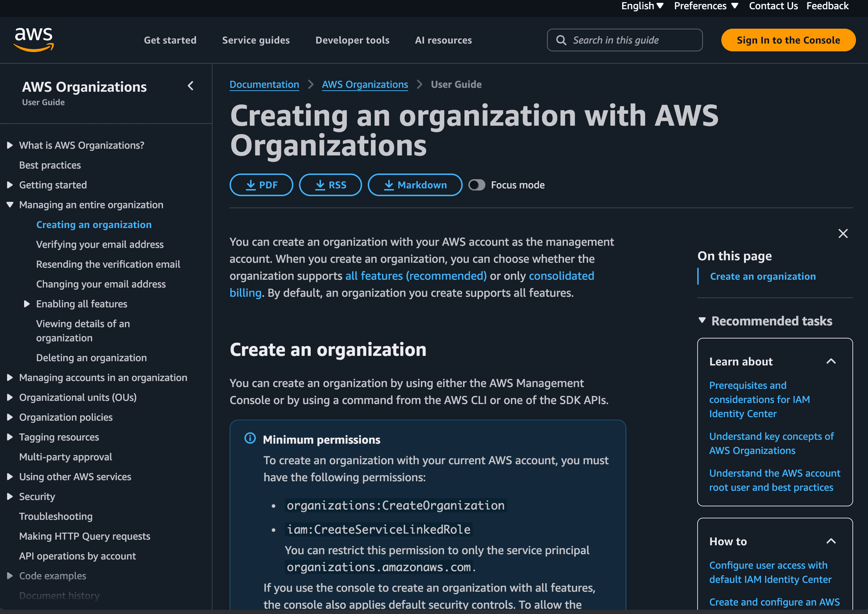Click the RSS download button

pos(330,185)
